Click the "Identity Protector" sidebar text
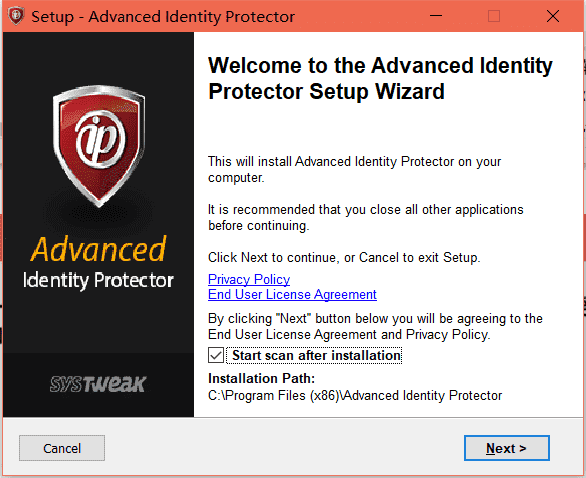Screen dimensions: 586x478 98,280
